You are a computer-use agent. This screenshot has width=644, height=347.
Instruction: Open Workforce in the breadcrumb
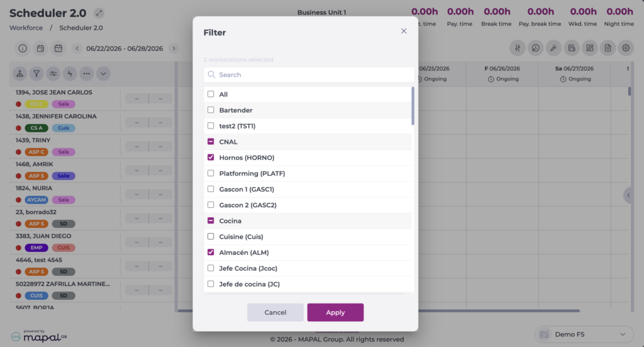tap(26, 28)
